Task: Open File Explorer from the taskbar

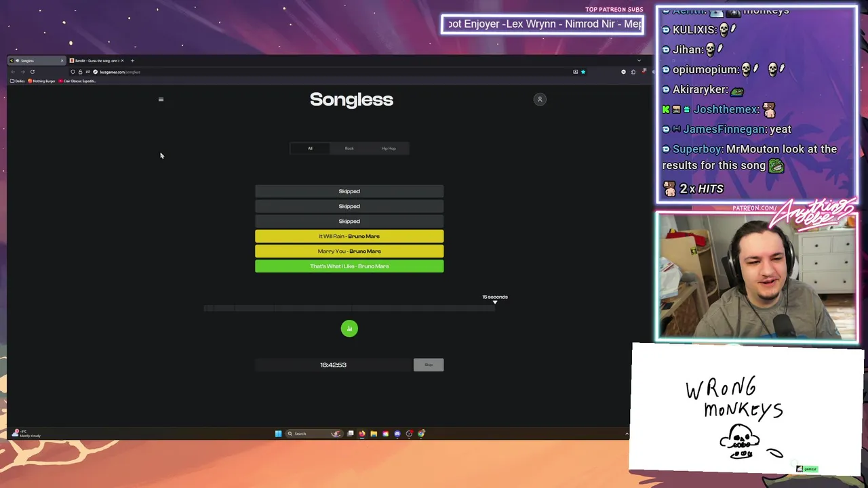Action: 374,434
